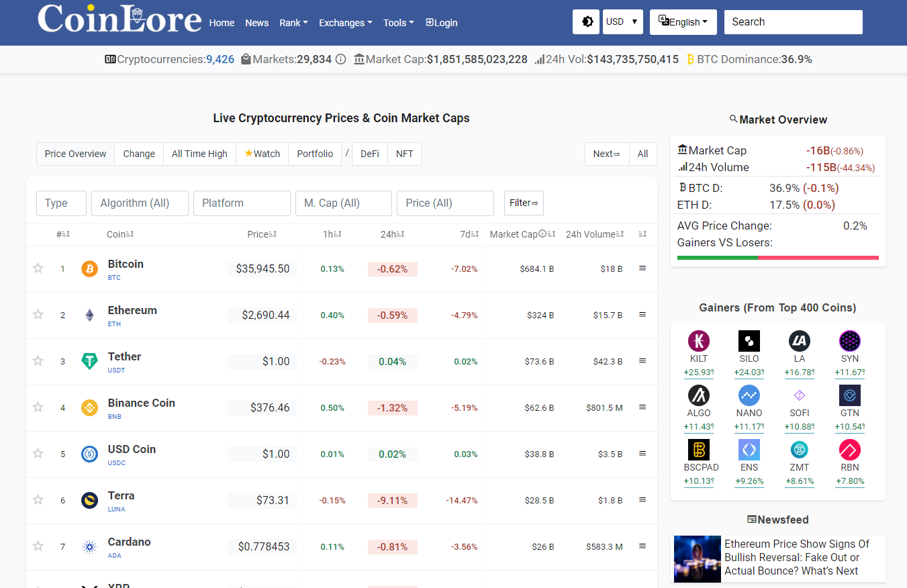Screen dimensions: 907x588
Task: Switch to the NFT tab
Action: click(405, 154)
